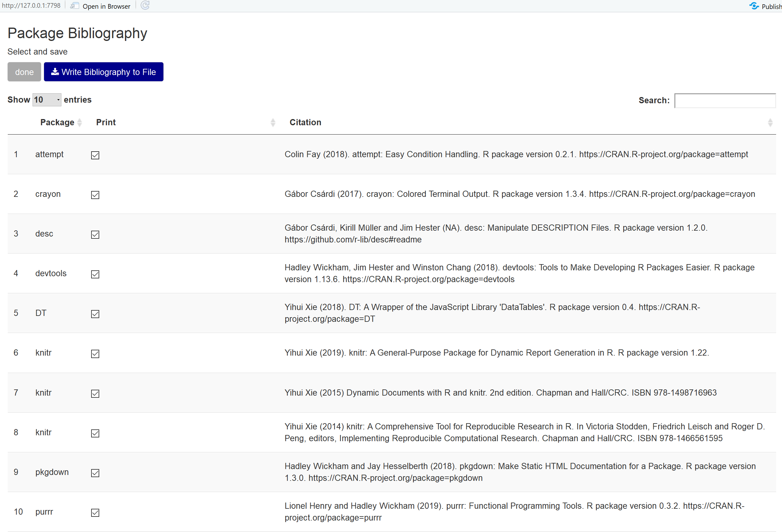Screen dimensions: 782x532
Task: Uncheck the Print checkbox for devtools
Action: coord(95,274)
